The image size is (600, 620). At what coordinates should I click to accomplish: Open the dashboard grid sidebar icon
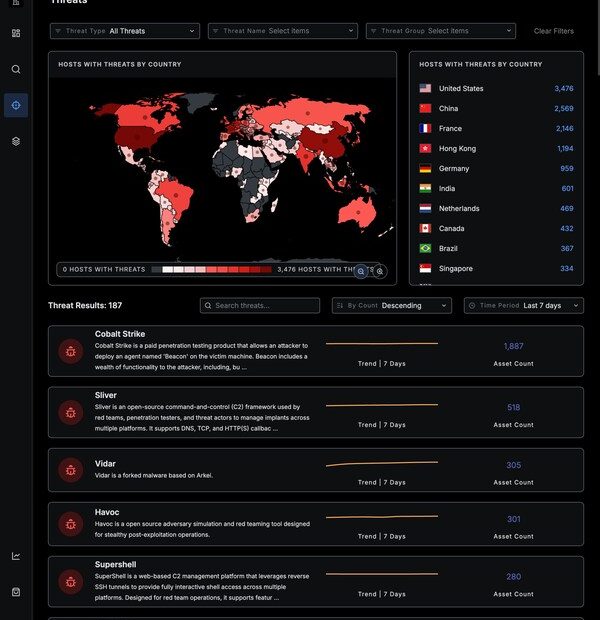[16, 33]
